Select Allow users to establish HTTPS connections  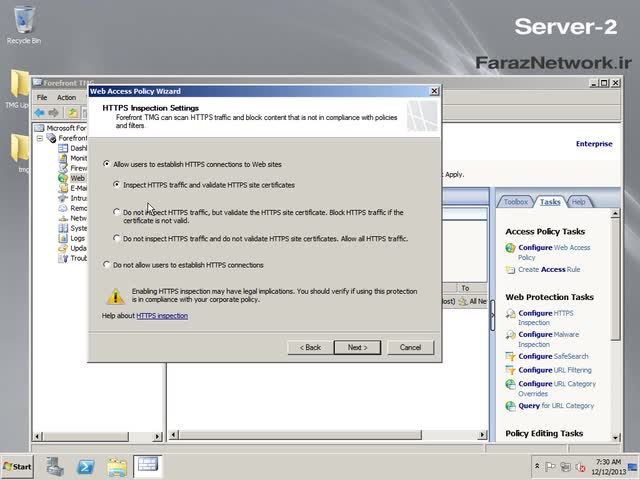tap(107, 164)
